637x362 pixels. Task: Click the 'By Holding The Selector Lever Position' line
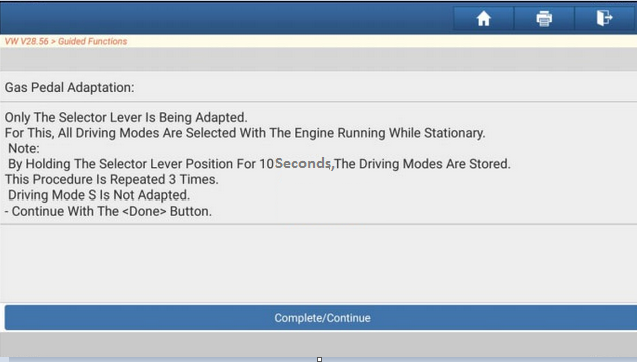click(259, 164)
